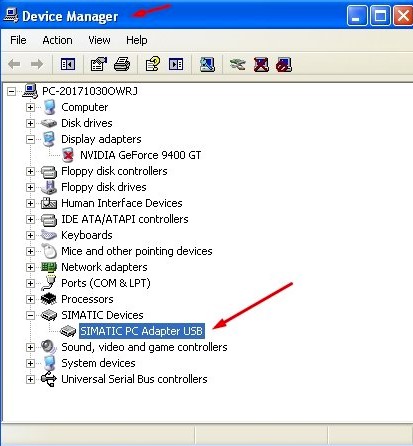Select the PC-20171030OWRJ root node
413x446 pixels.
point(90,91)
